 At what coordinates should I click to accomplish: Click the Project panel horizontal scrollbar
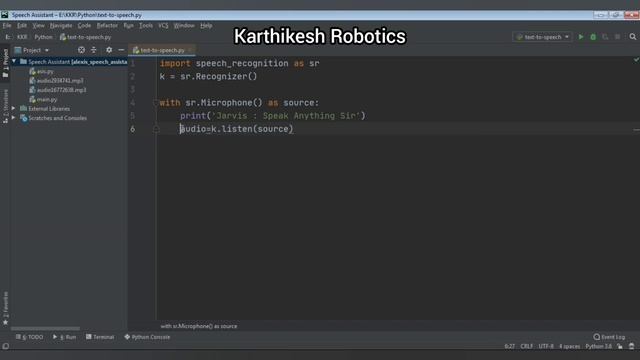coord(45,329)
